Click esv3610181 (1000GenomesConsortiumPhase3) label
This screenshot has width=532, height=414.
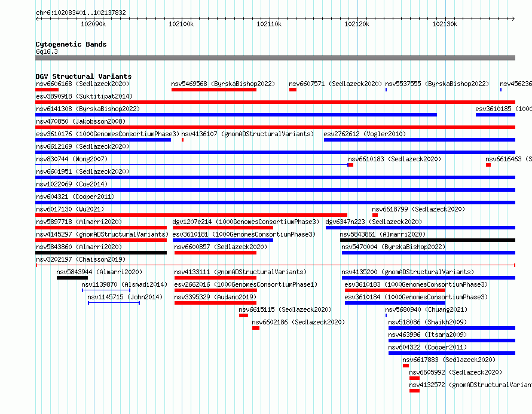click(244, 234)
